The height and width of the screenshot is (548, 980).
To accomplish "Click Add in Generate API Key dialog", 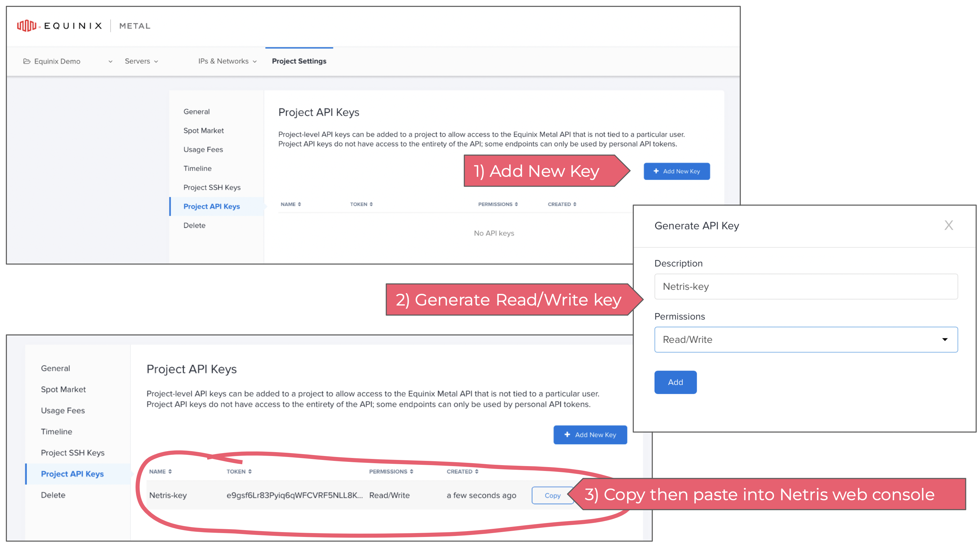I will [676, 382].
